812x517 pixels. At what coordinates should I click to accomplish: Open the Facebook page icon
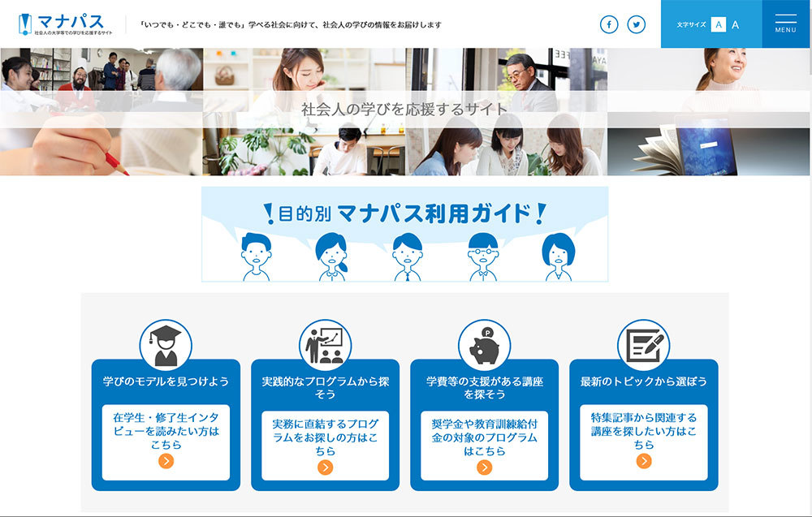point(609,24)
